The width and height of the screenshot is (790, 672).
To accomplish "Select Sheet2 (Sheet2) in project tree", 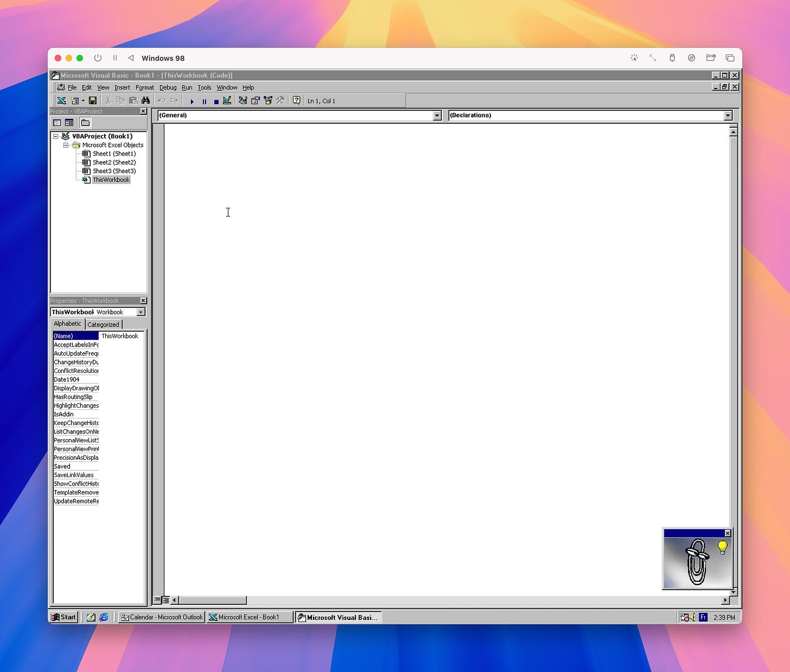I will pyautogui.click(x=114, y=162).
